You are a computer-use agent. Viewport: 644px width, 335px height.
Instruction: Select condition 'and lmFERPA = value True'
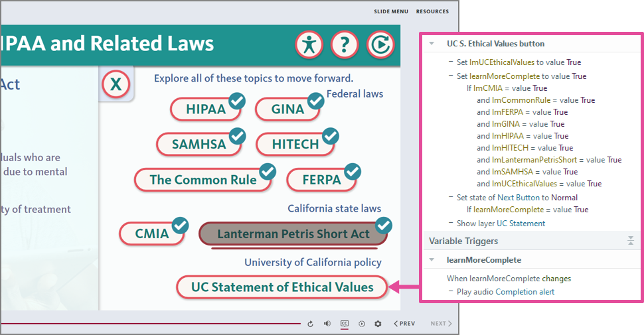coord(522,112)
